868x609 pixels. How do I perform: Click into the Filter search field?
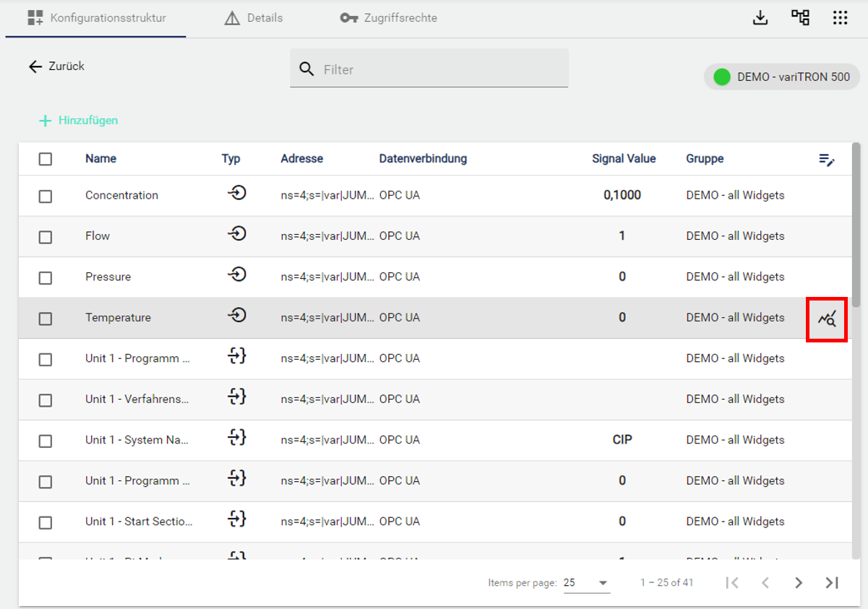coord(441,69)
